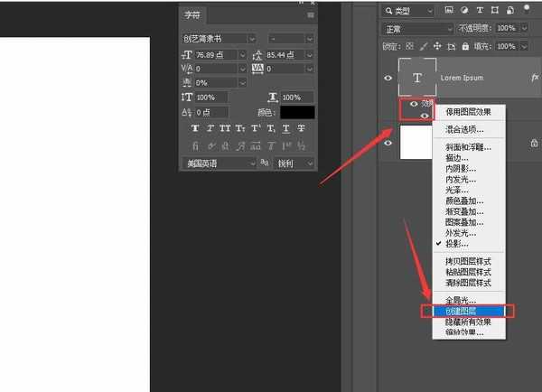Click the Faux Bold style icon
This screenshot has width=542, height=392.
[195, 129]
